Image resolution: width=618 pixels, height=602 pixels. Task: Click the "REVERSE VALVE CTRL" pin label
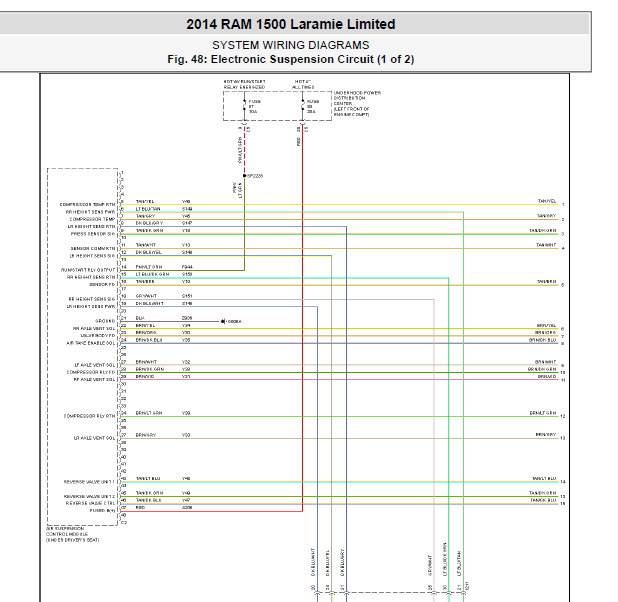click(x=91, y=503)
